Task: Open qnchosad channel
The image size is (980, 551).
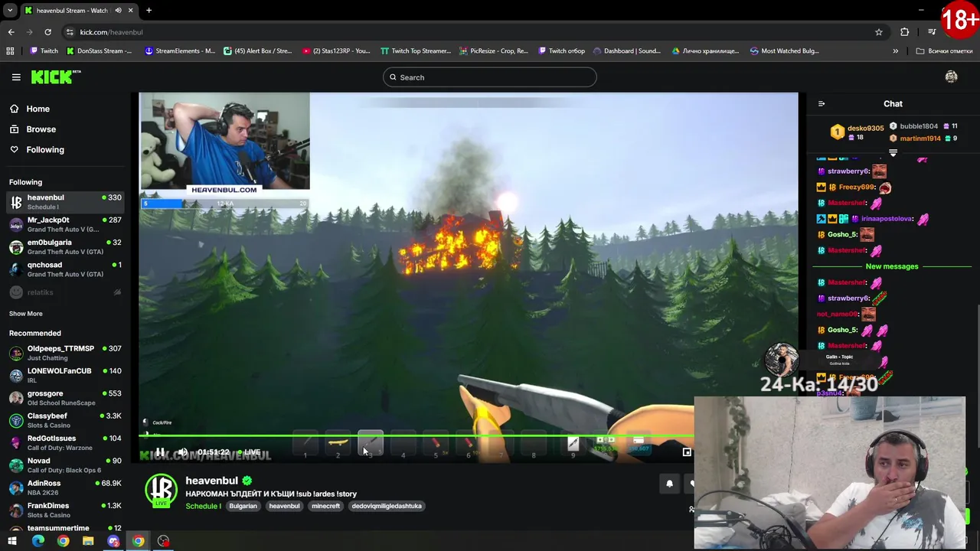Action: pyautogui.click(x=64, y=269)
